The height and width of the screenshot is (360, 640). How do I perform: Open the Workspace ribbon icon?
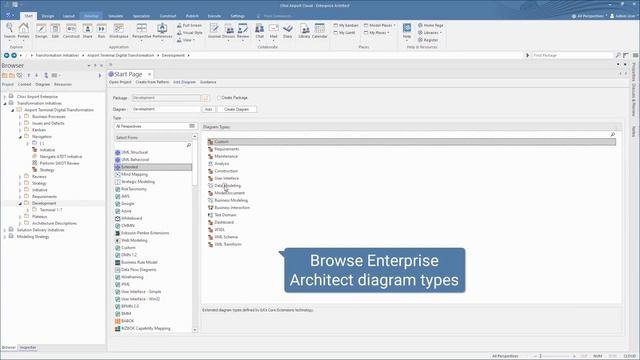(x=119, y=31)
